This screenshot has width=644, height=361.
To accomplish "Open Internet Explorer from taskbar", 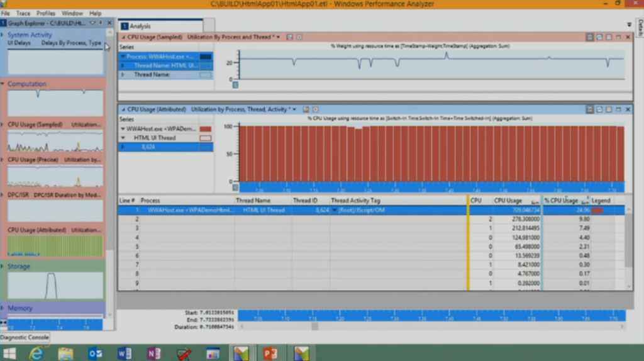I will (x=36, y=353).
